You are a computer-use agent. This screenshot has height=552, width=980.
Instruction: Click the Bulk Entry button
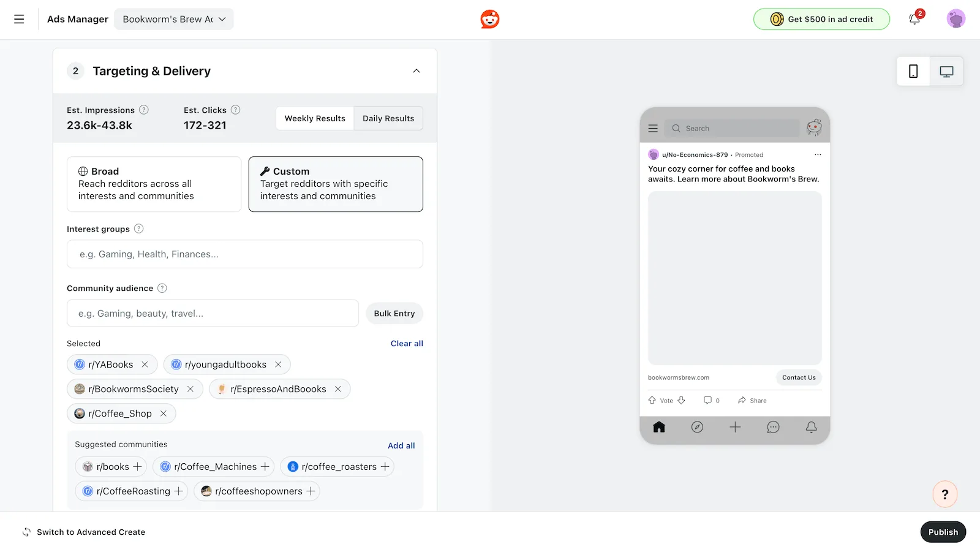point(394,313)
